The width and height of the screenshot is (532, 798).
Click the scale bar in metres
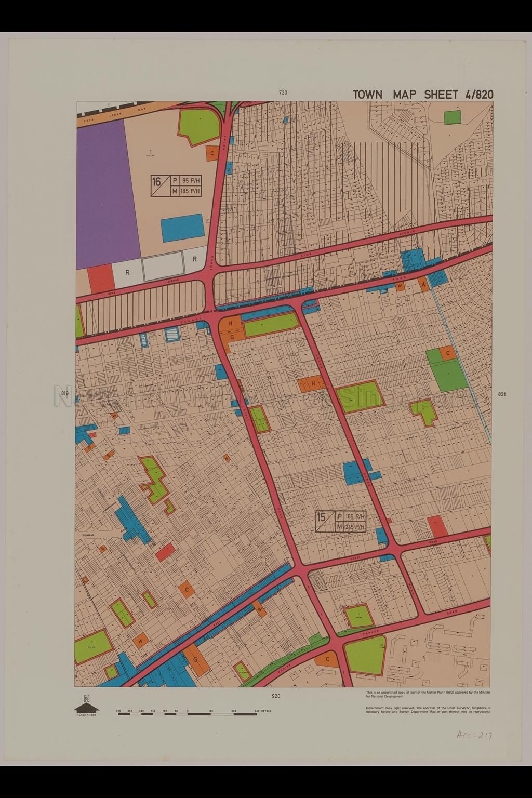(x=187, y=713)
